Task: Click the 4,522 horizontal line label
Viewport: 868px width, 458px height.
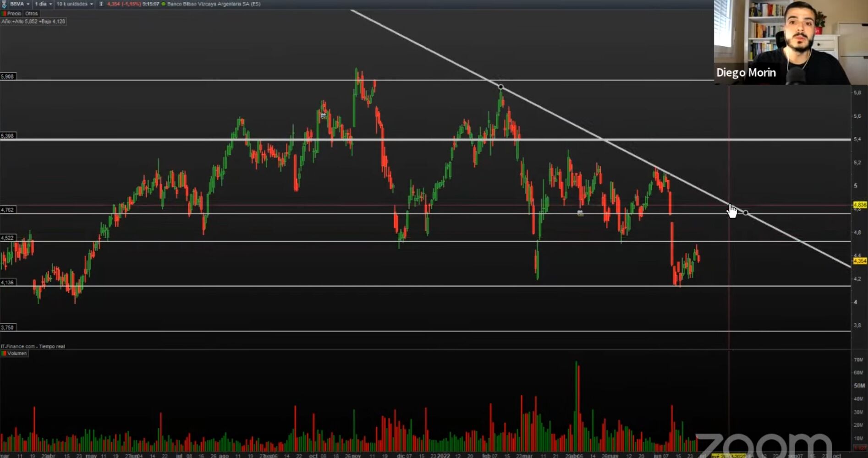Action: [7, 238]
